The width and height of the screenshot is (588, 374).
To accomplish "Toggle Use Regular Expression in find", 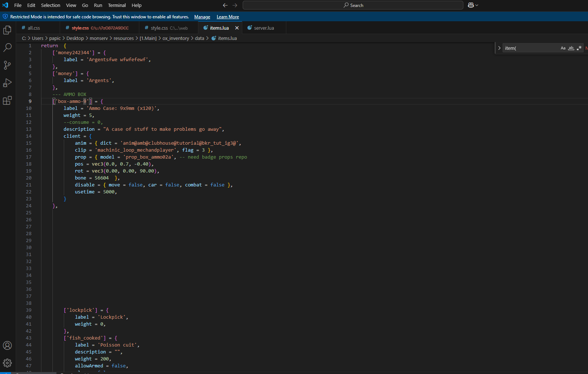I will [x=579, y=48].
